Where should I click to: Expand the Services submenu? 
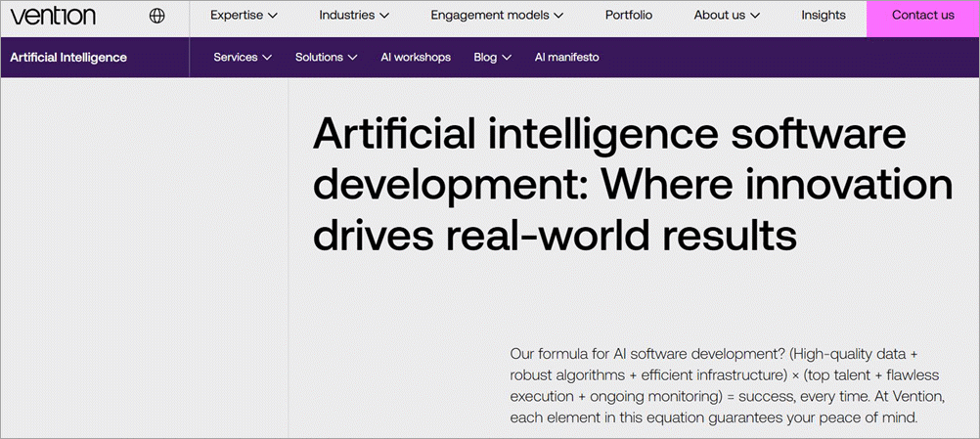[243, 58]
